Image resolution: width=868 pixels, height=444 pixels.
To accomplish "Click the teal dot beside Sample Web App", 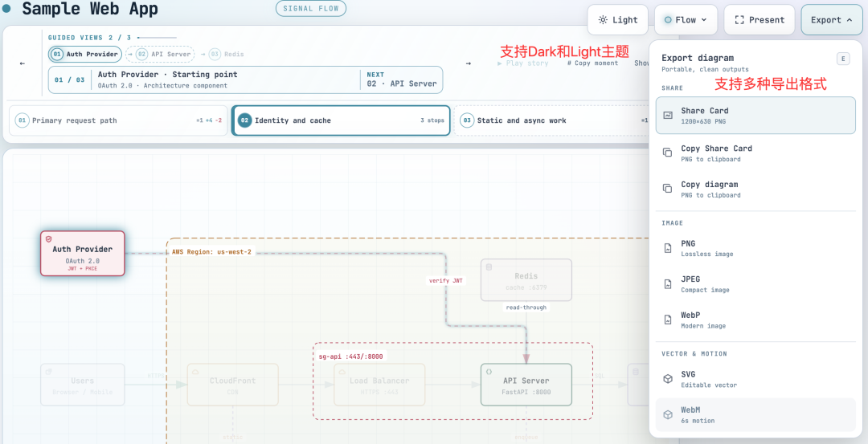I will (6, 8).
